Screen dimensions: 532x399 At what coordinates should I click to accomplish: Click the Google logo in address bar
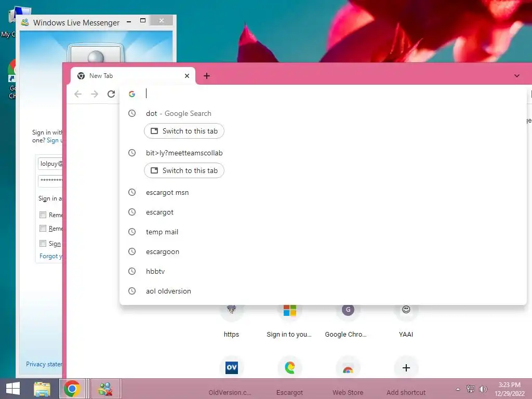tap(132, 94)
